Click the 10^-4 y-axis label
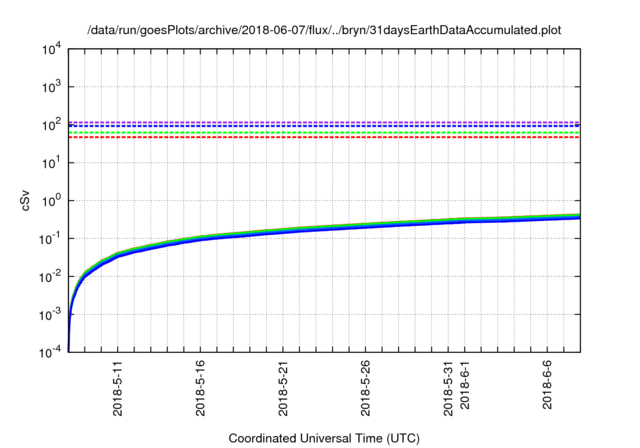The image size is (640, 448). [52, 353]
